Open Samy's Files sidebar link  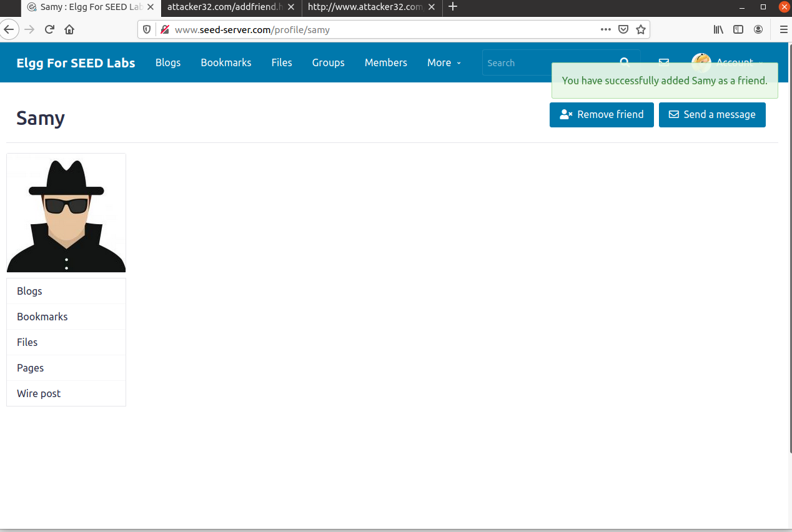(66, 342)
